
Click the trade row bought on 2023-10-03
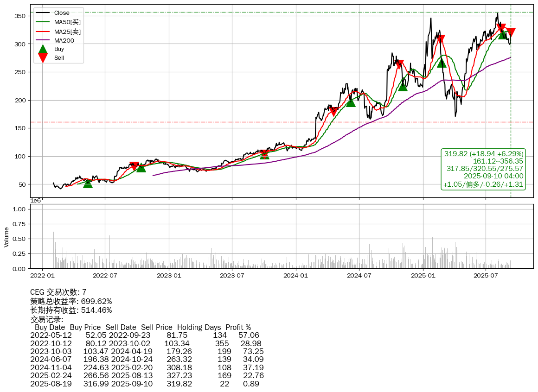(x=147, y=351)
